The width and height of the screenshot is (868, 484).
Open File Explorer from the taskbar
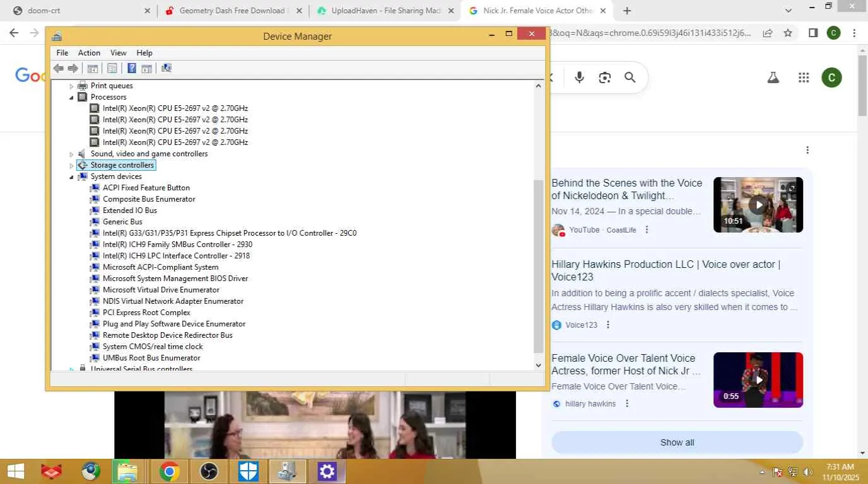127,471
